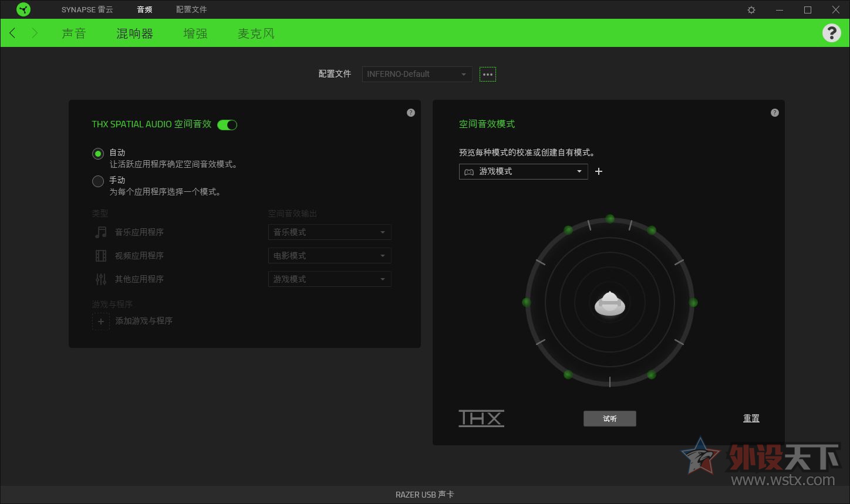850x504 pixels.
Task: Open the 麦克风 sub-tab
Action: pos(256,33)
